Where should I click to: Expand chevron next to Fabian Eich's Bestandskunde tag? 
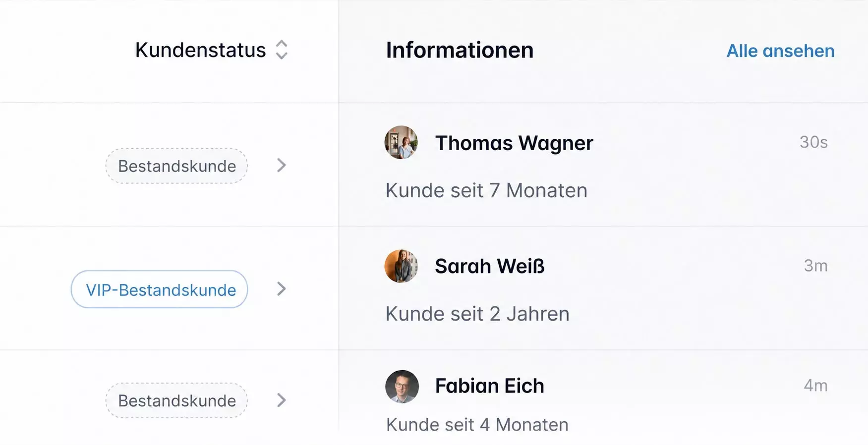pos(282,400)
